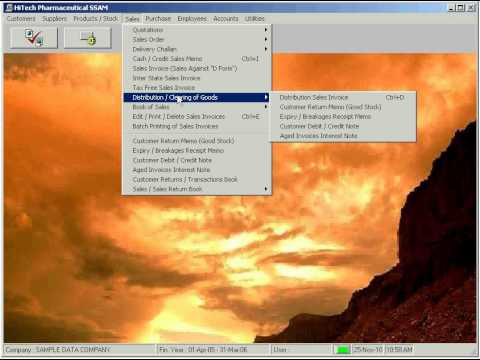Expand the Sales / Sales Return Book submenu

click(197, 189)
